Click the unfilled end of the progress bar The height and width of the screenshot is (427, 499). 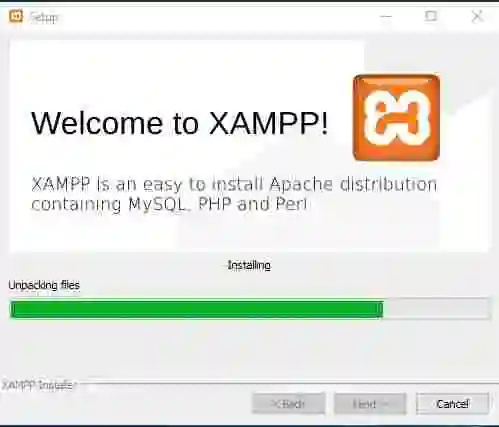437,309
